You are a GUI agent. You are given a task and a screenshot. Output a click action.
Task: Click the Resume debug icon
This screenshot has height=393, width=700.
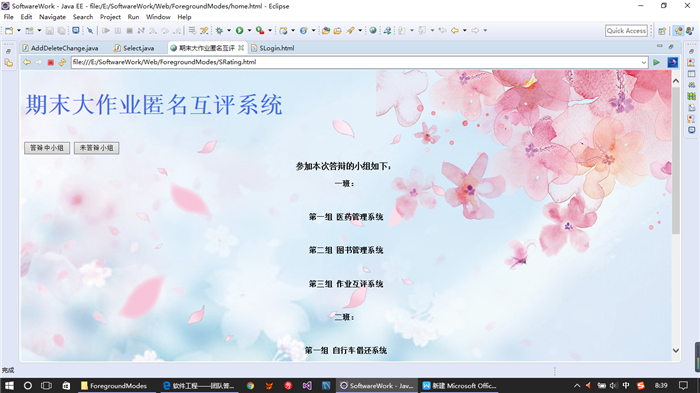[x=106, y=30]
